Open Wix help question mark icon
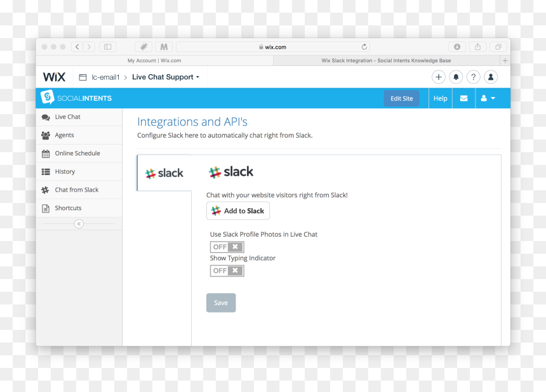Viewport: 546px width, 392px height. pyautogui.click(x=473, y=77)
